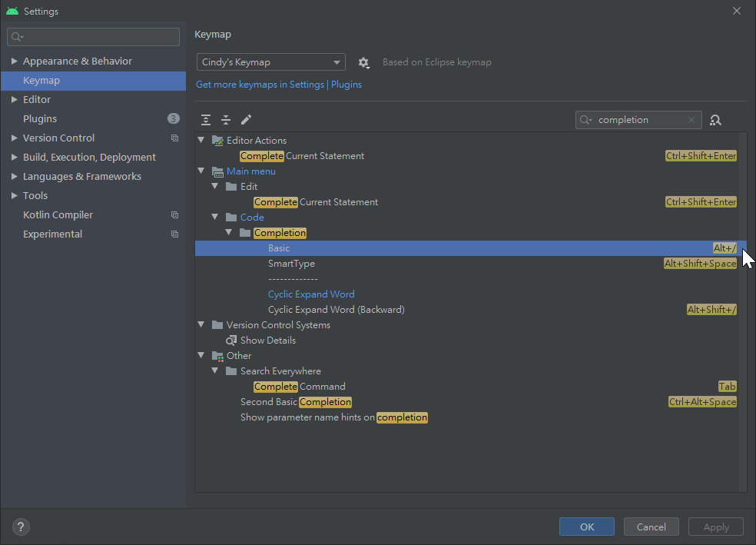The width and height of the screenshot is (756, 545).
Task: Click the Completion folder icon
Action: point(245,233)
